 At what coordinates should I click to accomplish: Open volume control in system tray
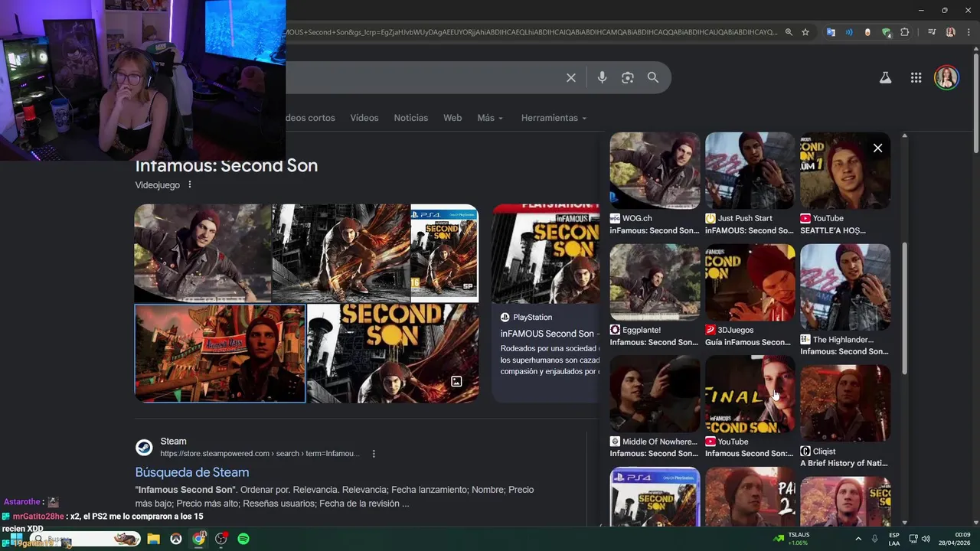pos(926,539)
